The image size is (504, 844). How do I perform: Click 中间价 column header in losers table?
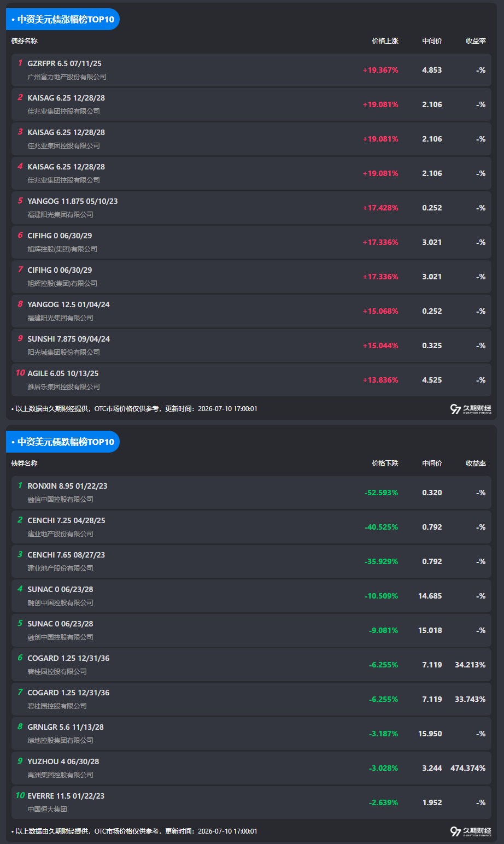[x=432, y=464]
